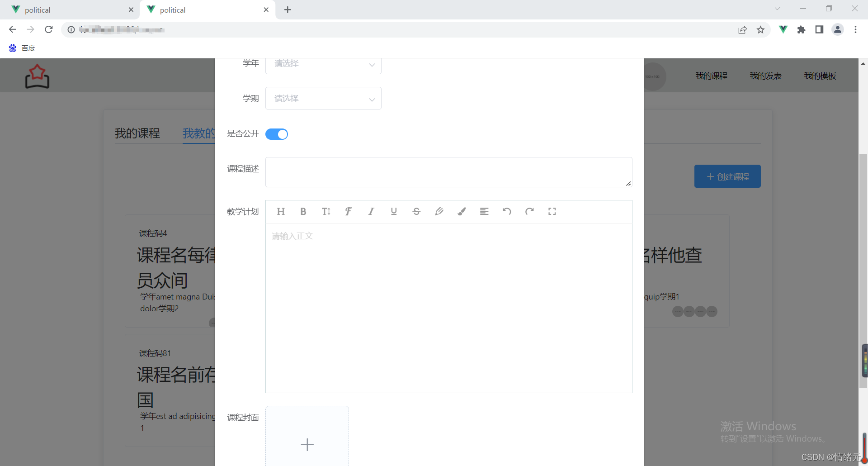
Task: View site information icon in address bar
Action: 71,29
